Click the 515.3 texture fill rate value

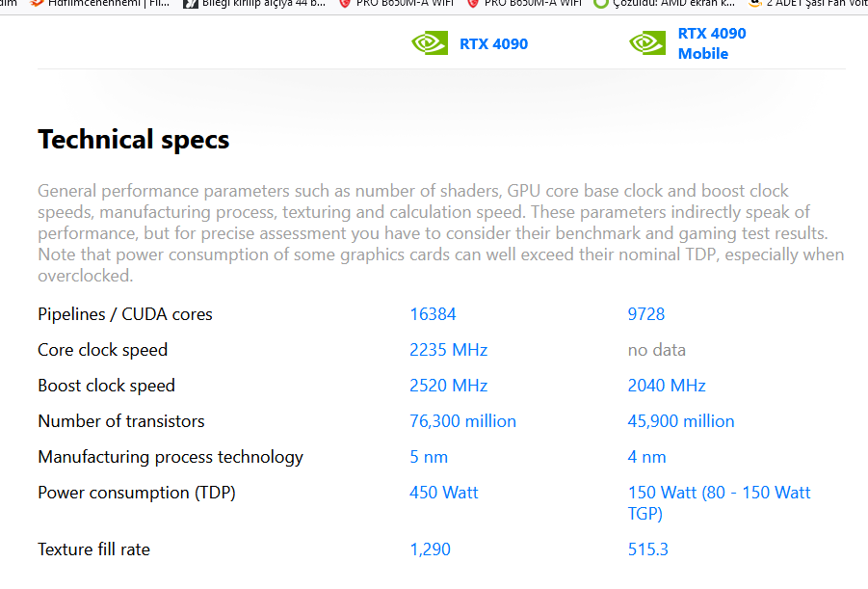coord(647,549)
